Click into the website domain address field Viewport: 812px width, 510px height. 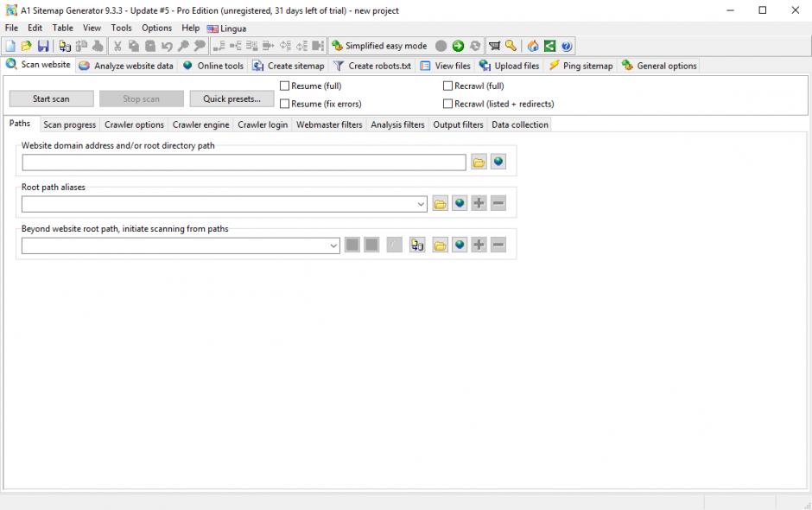(x=244, y=163)
